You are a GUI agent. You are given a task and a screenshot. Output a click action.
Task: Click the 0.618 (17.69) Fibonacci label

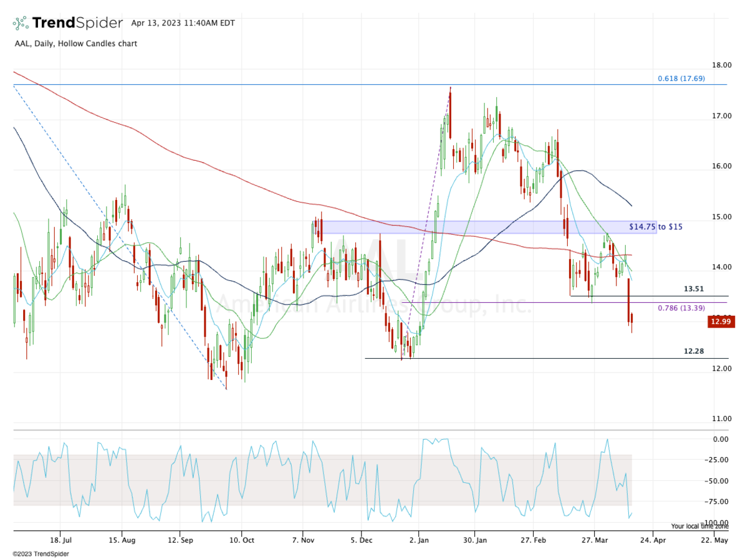pos(681,78)
